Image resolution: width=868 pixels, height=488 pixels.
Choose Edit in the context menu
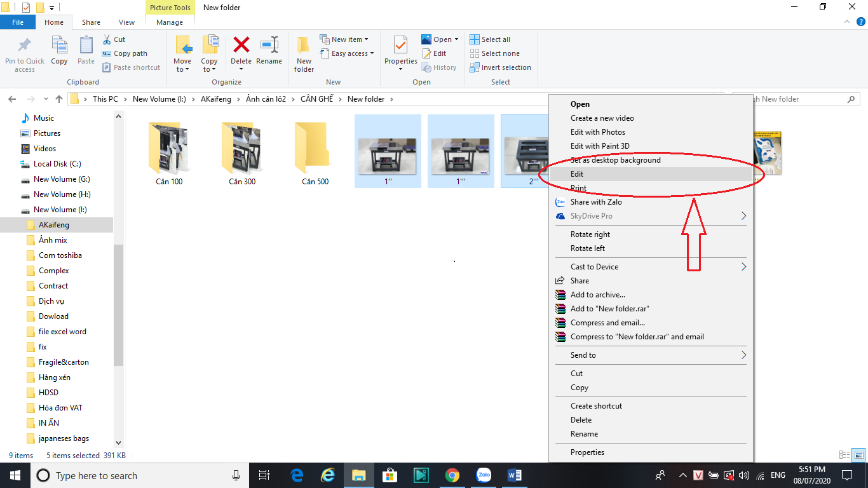577,174
